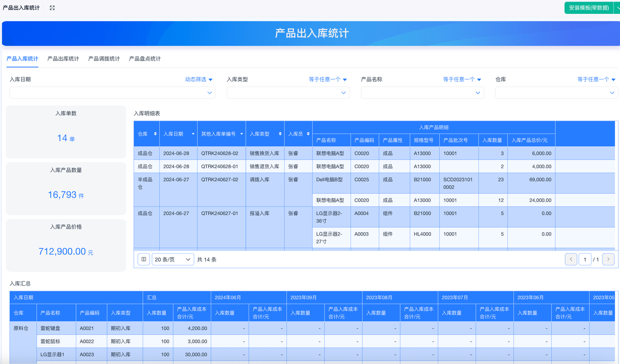Open the 产品盘点统计 tab
The width and height of the screenshot is (620, 364).
tap(145, 59)
